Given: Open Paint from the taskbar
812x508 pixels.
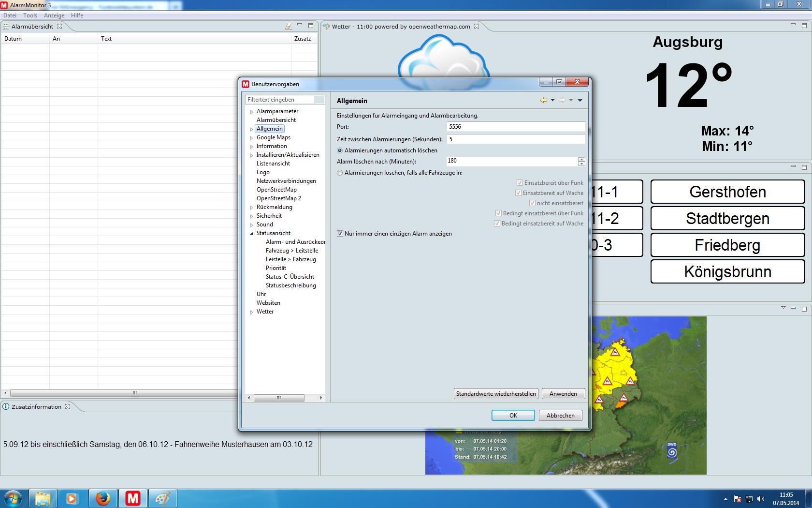Looking at the screenshot, I should tap(162, 498).
